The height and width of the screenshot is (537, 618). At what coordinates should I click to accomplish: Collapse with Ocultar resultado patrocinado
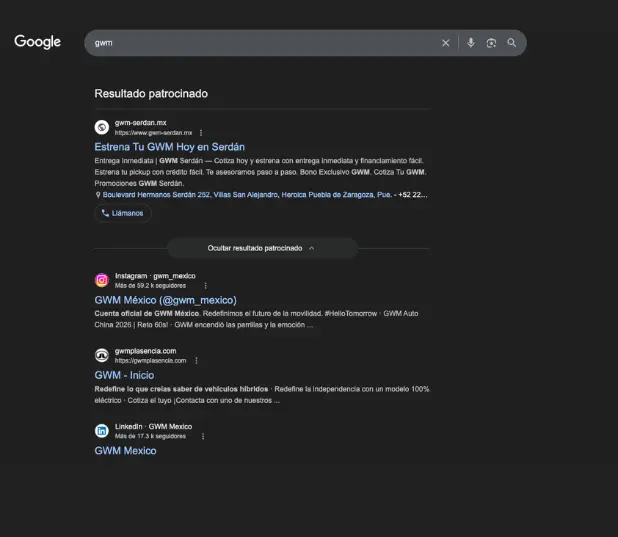point(262,248)
